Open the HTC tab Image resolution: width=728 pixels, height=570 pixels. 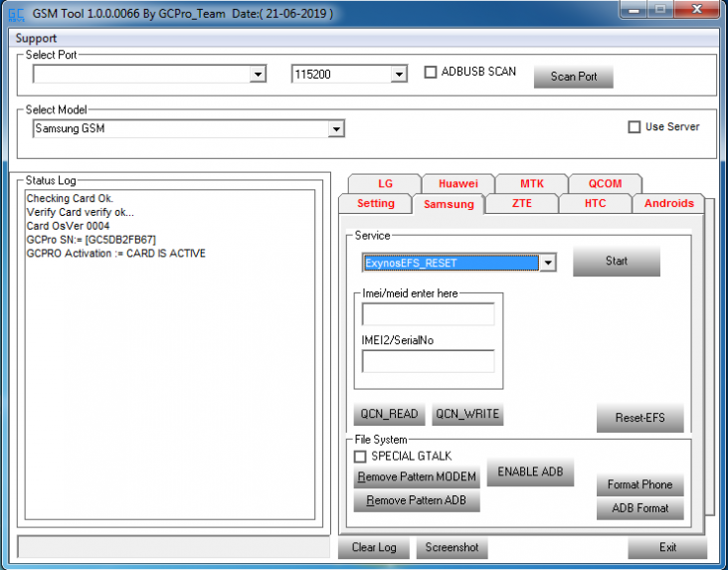click(595, 204)
